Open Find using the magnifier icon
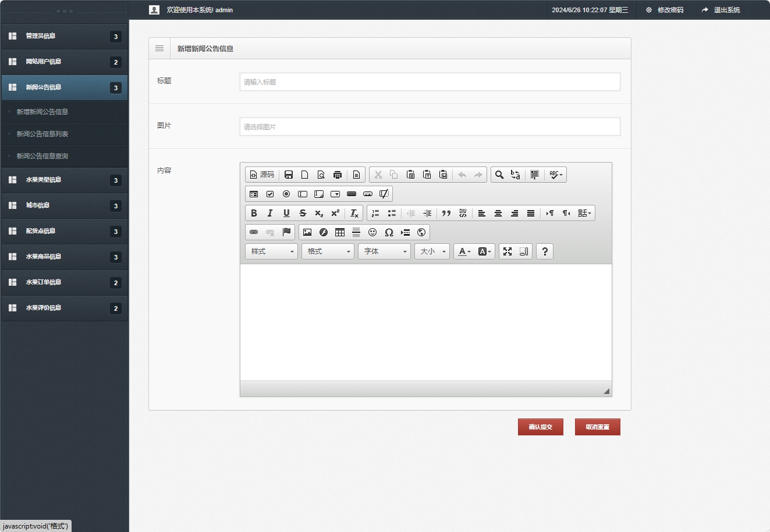770x532 pixels. (x=499, y=175)
